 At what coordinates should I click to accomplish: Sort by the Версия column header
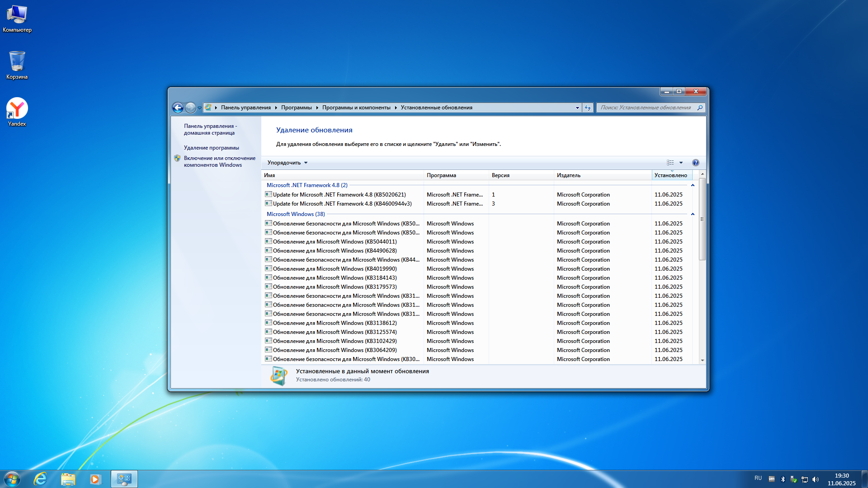[x=522, y=175]
